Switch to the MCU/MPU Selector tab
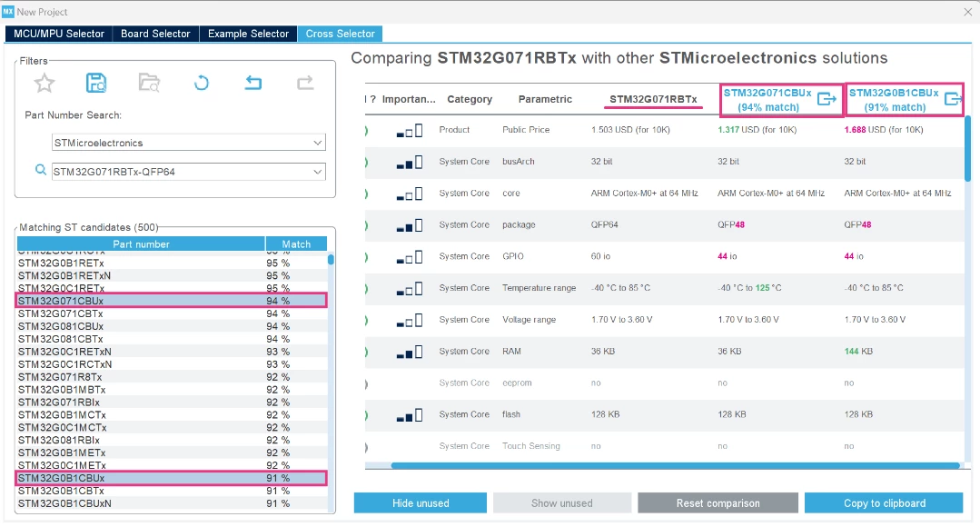980x527 pixels. [59, 34]
